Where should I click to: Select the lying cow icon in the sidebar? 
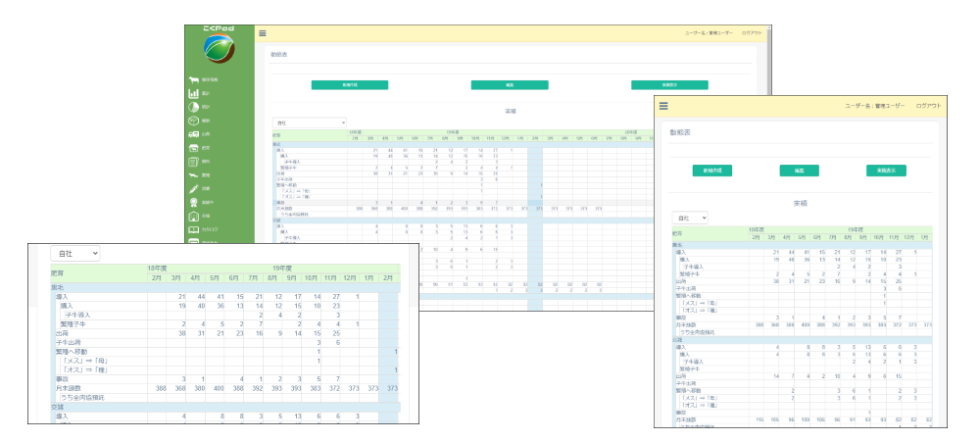(193, 175)
